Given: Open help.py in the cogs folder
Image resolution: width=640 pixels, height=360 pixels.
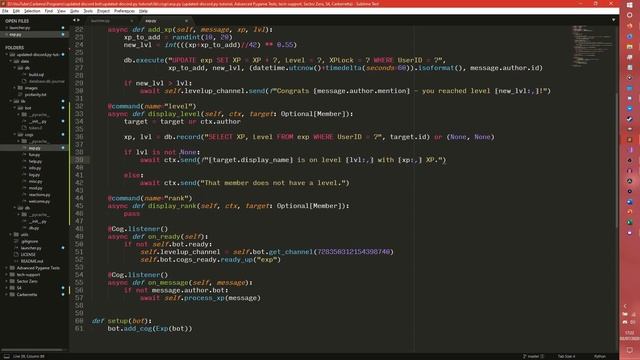Looking at the screenshot, I should [35, 161].
